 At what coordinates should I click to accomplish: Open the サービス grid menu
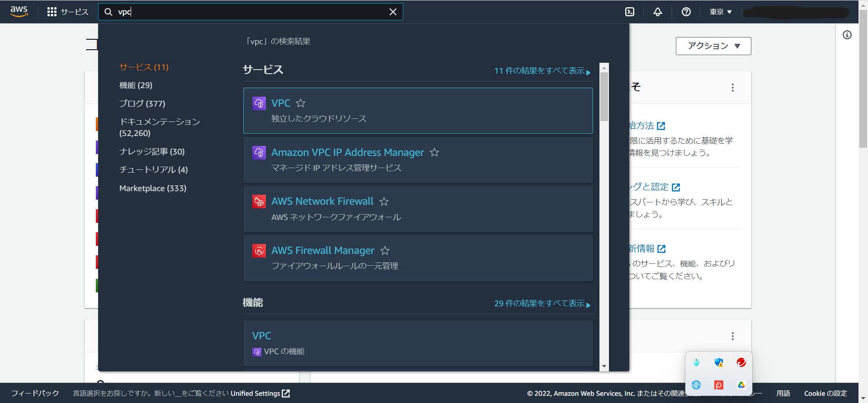[x=68, y=12]
